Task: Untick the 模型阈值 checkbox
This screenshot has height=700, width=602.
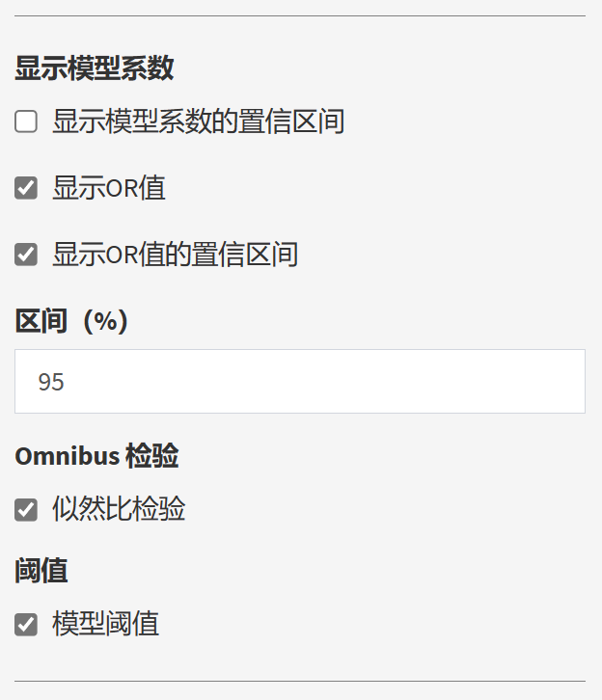Action: click(x=26, y=625)
